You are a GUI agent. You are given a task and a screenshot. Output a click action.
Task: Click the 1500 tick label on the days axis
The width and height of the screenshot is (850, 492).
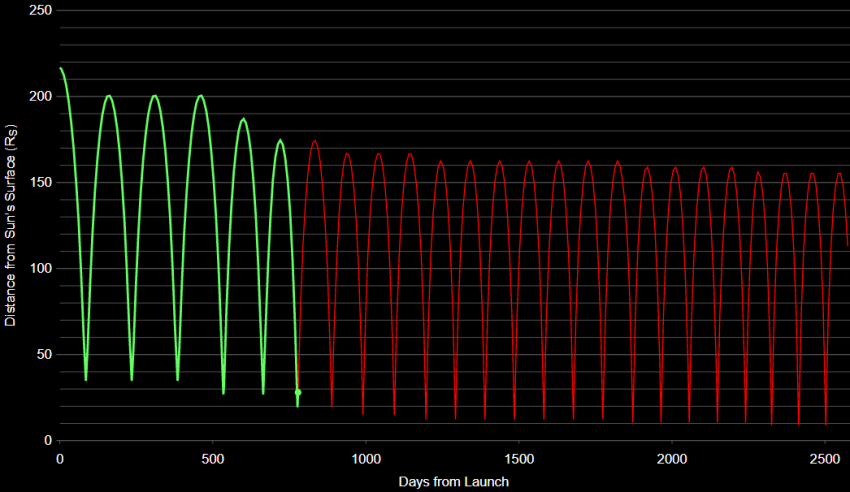pos(519,459)
